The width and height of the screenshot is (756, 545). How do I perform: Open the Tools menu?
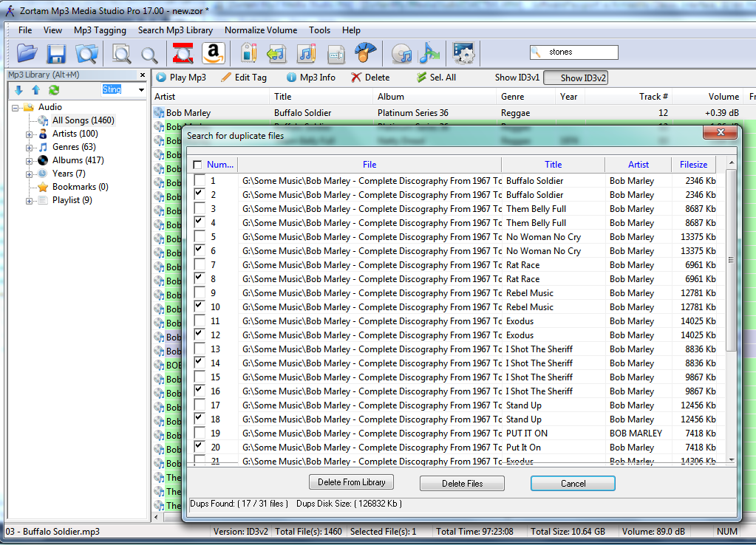tap(320, 30)
